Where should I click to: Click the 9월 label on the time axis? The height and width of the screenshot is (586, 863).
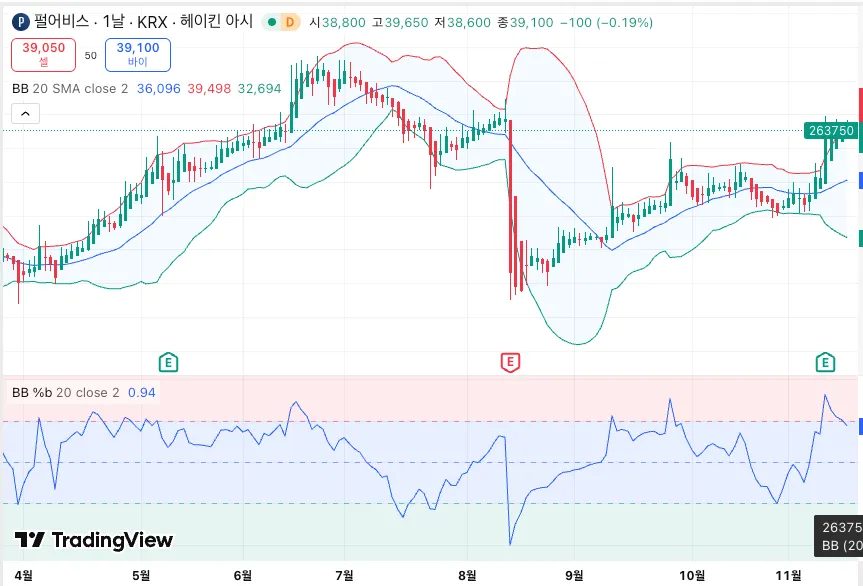[573, 575]
